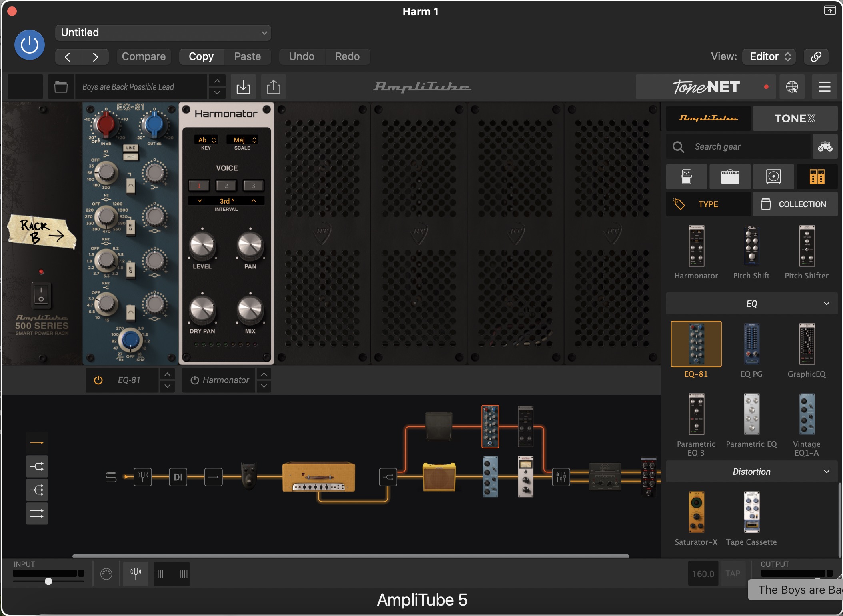
Task: Select the rack effects gear category
Action: pyautogui.click(x=817, y=176)
